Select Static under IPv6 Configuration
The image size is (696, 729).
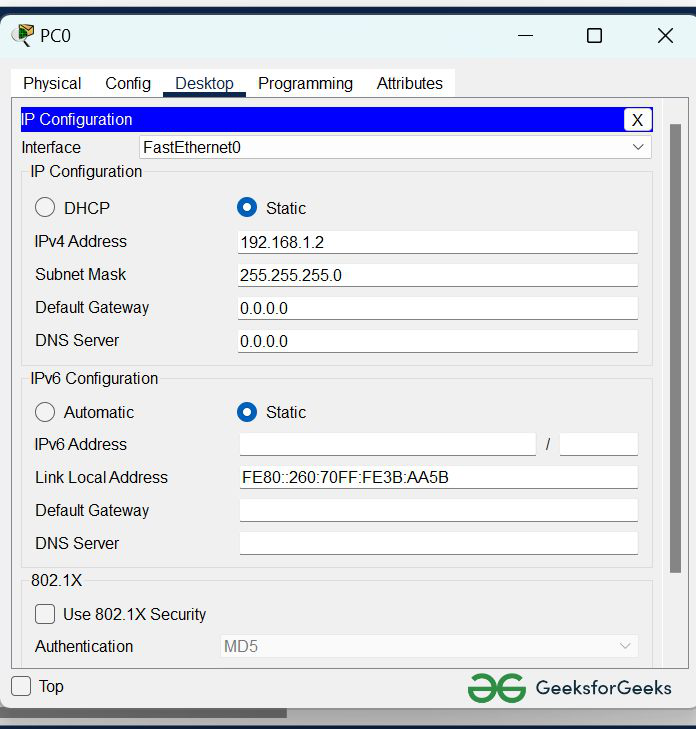(247, 412)
